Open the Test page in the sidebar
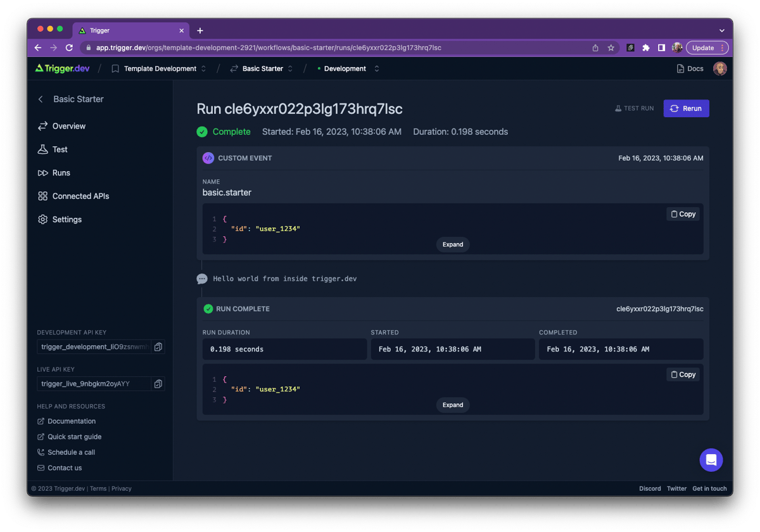The width and height of the screenshot is (760, 532). pyautogui.click(x=53, y=149)
